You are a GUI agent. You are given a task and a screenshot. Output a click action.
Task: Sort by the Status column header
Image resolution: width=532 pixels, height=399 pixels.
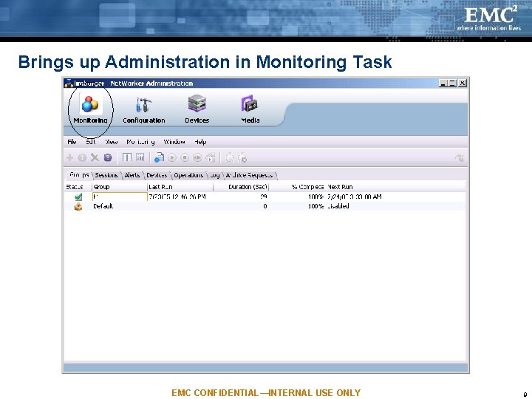pos(78,187)
